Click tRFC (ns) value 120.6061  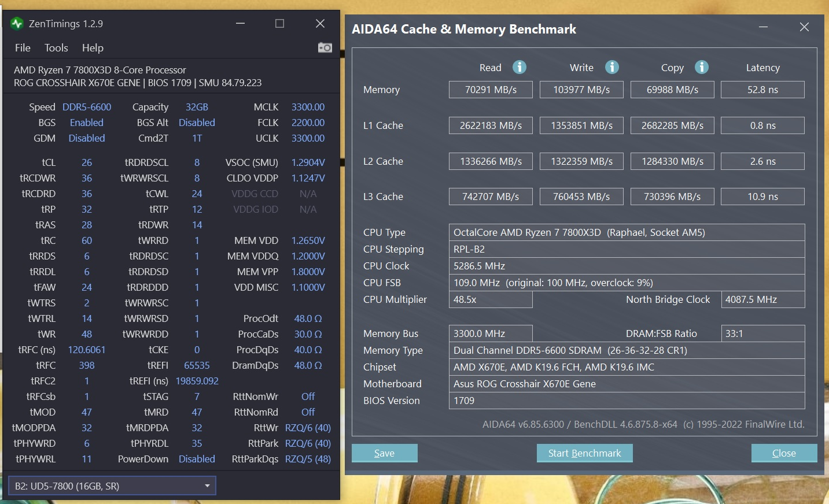[x=87, y=350]
